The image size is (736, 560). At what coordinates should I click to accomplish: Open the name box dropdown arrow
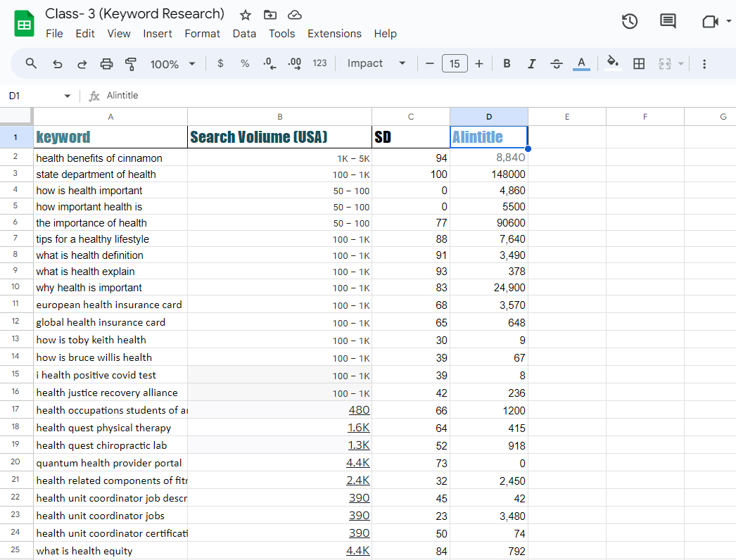[68, 96]
